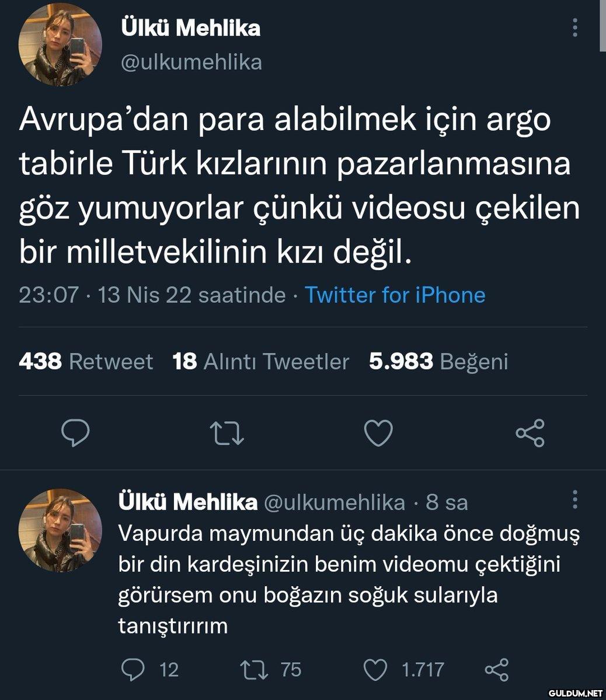Open Ülkü Mehlika's top profile picture
The width and height of the screenshot is (606, 700).
[60, 45]
